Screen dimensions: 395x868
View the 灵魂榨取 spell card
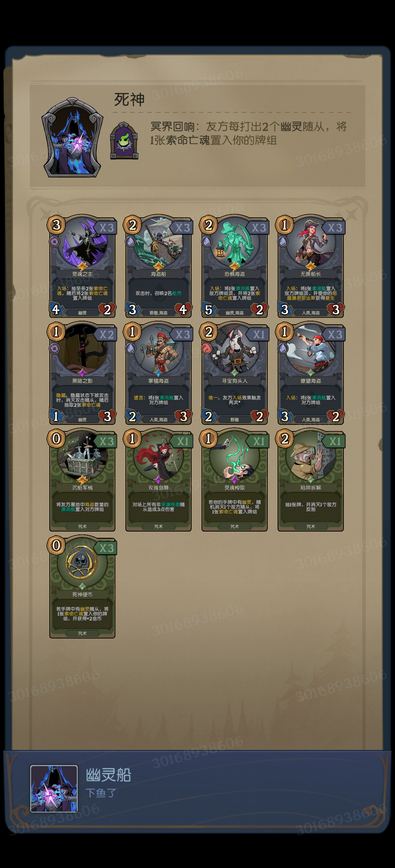234,480
